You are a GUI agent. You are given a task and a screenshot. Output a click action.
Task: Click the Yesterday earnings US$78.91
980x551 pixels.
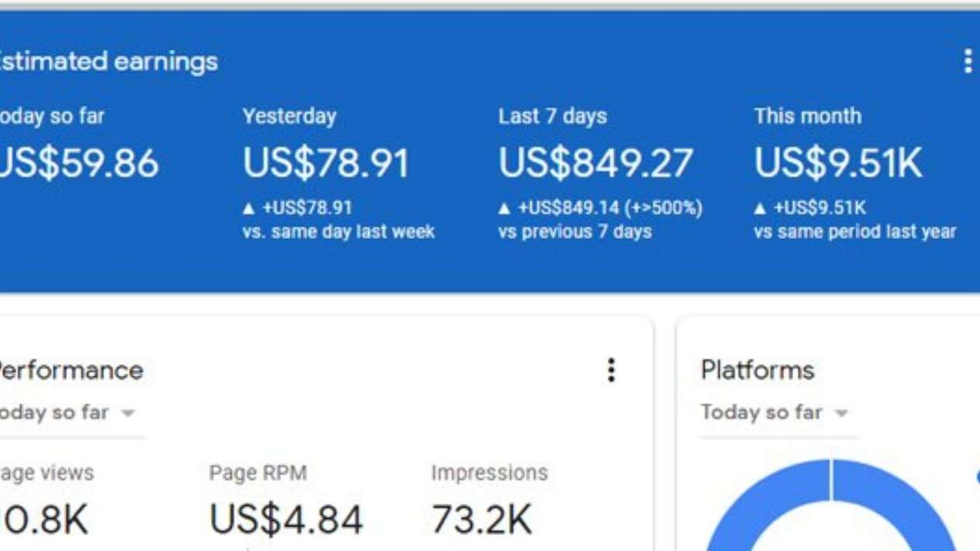tap(326, 164)
